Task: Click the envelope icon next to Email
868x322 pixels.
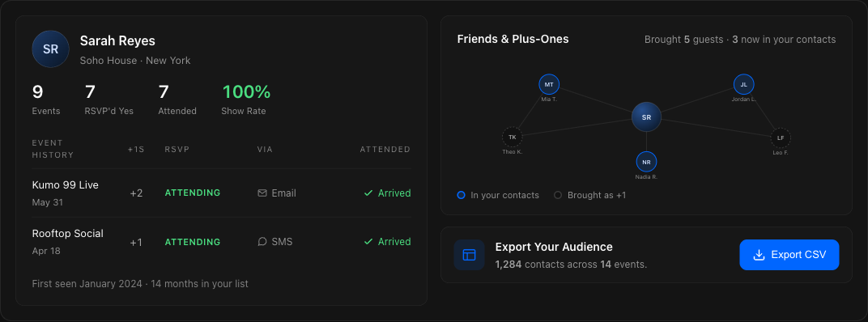Action: coord(262,193)
